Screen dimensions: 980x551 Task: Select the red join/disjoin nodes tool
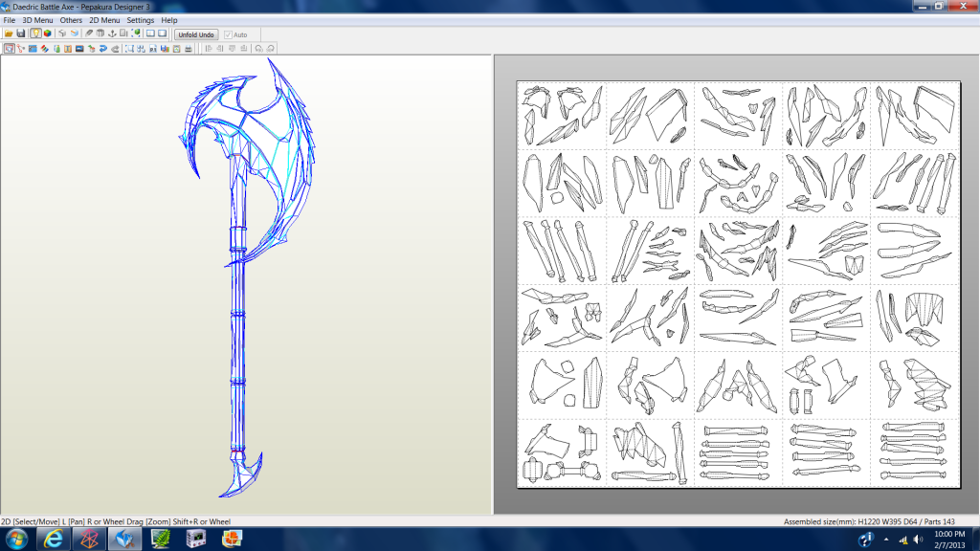pos(21,49)
